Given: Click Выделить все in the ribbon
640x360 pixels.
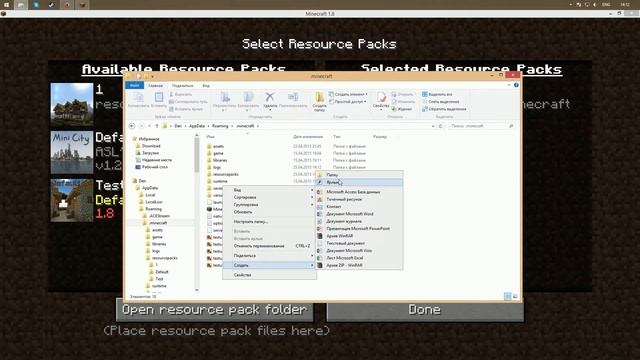Looking at the screenshot, I should point(437,94).
